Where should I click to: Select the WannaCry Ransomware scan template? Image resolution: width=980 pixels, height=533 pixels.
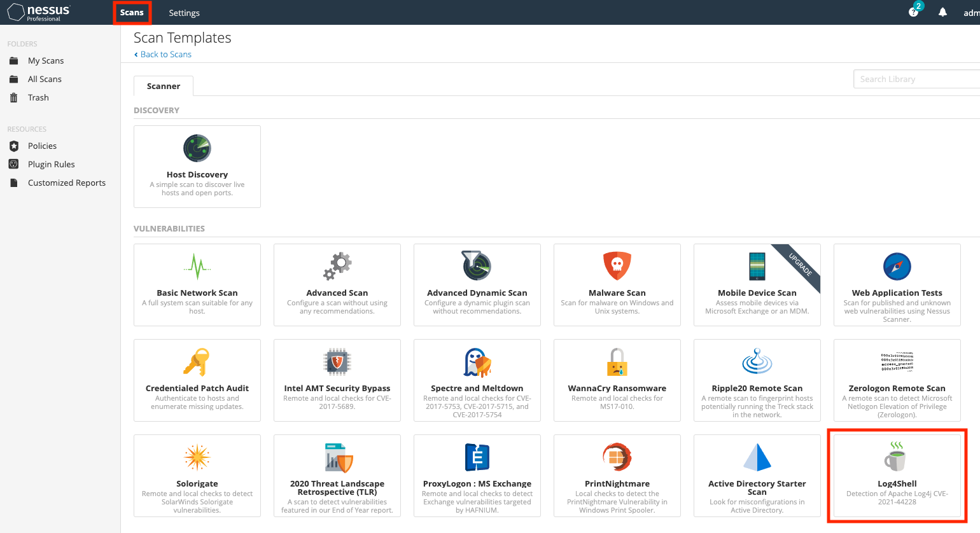pyautogui.click(x=617, y=380)
